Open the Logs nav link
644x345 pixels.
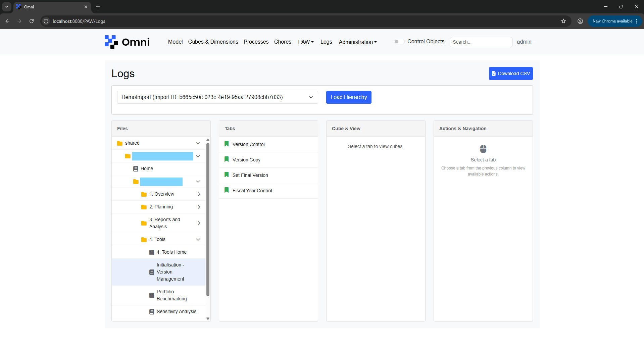click(x=326, y=42)
